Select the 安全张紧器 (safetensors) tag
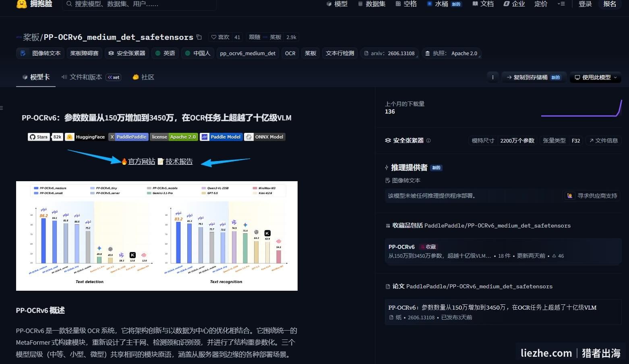 click(x=127, y=53)
